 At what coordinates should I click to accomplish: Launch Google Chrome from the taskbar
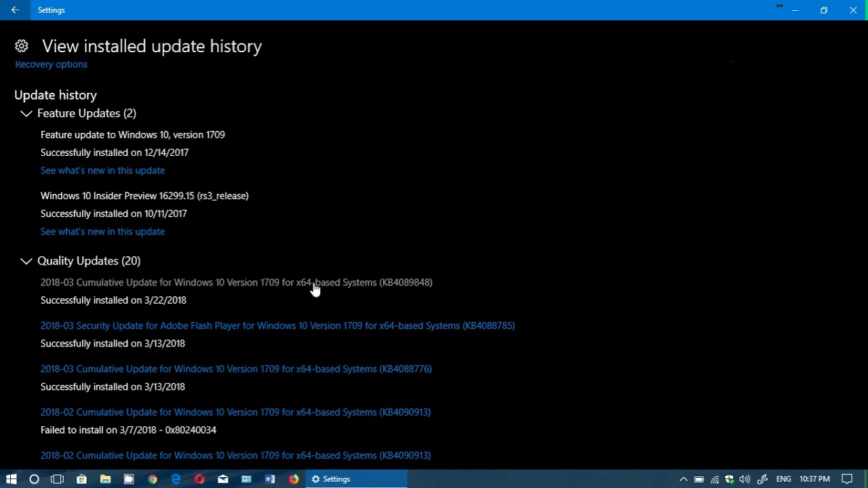pos(153,479)
